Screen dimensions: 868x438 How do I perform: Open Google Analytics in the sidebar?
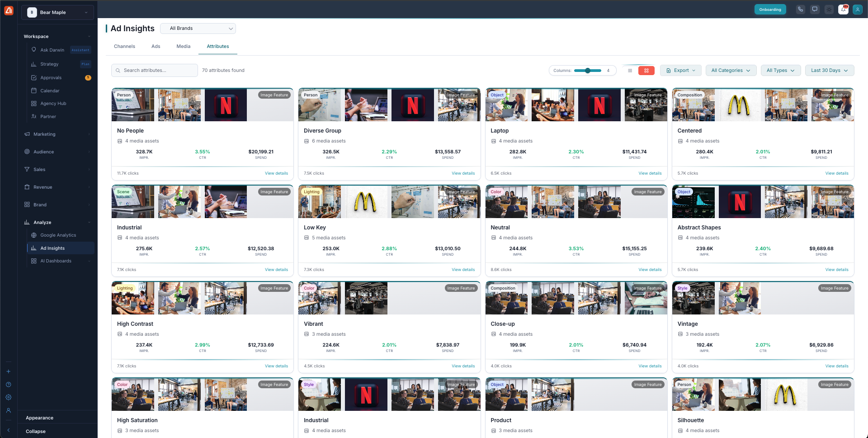click(61, 235)
